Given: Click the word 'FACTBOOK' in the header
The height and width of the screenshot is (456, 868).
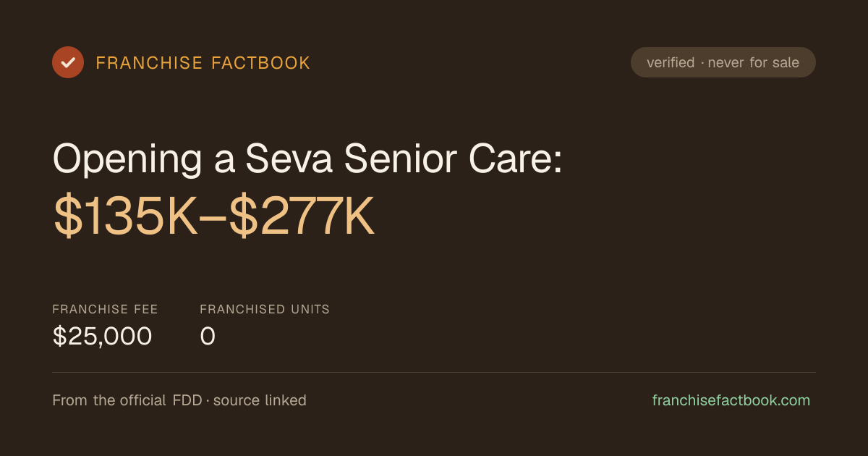Looking at the screenshot, I should tap(261, 63).
